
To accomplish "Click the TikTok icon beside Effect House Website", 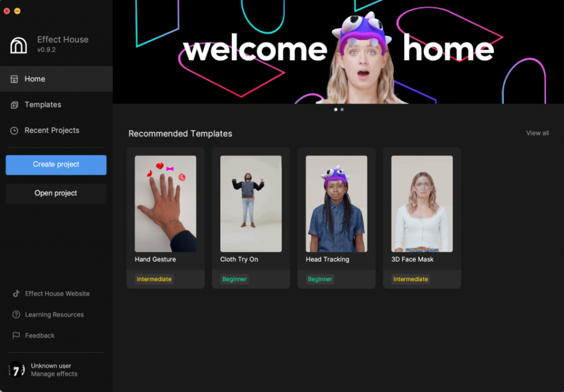I will pos(16,293).
